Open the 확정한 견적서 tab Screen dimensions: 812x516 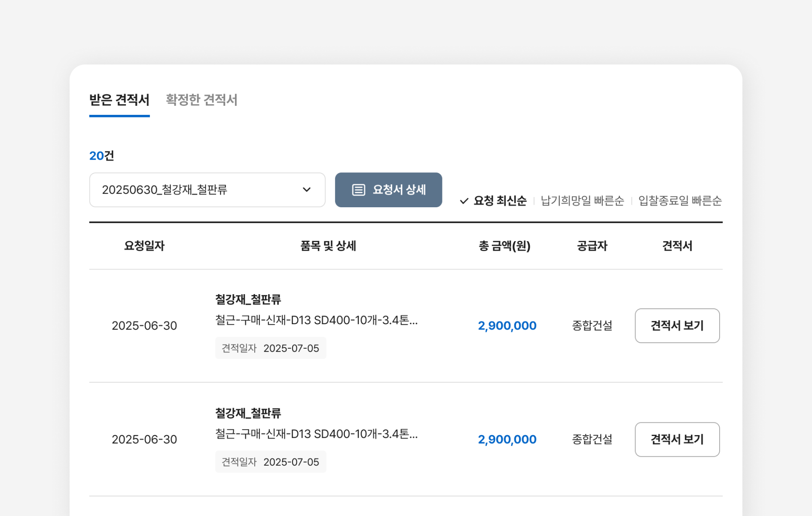tap(201, 100)
